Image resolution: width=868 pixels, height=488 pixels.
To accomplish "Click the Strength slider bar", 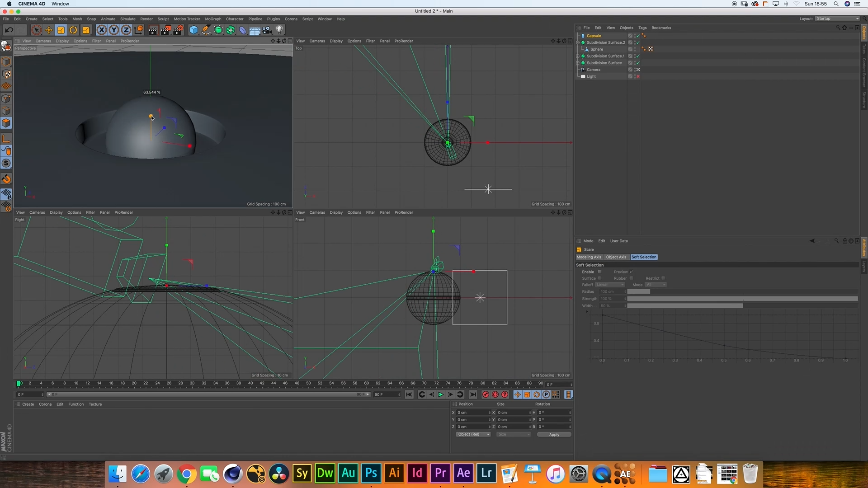I will pyautogui.click(x=742, y=299).
